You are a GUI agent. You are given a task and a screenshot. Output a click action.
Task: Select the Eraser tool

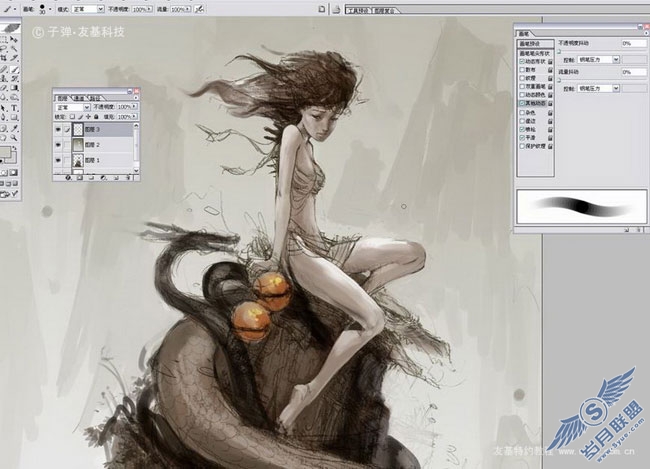[4, 87]
